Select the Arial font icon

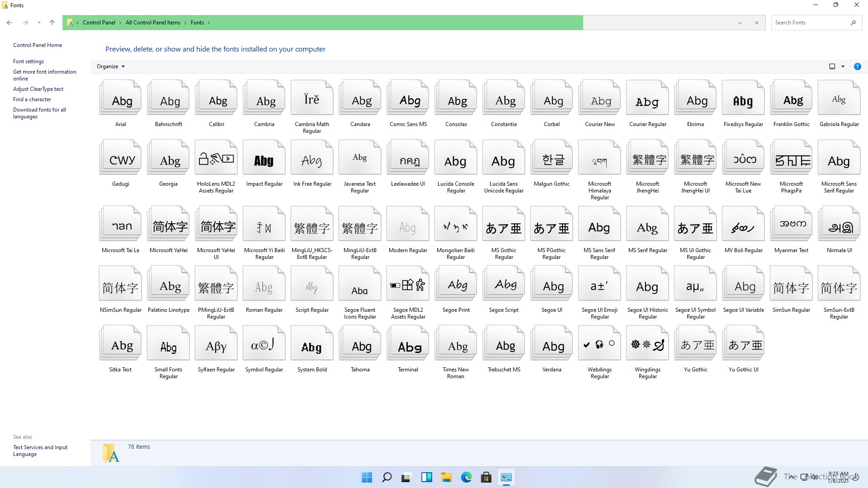pyautogui.click(x=120, y=98)
